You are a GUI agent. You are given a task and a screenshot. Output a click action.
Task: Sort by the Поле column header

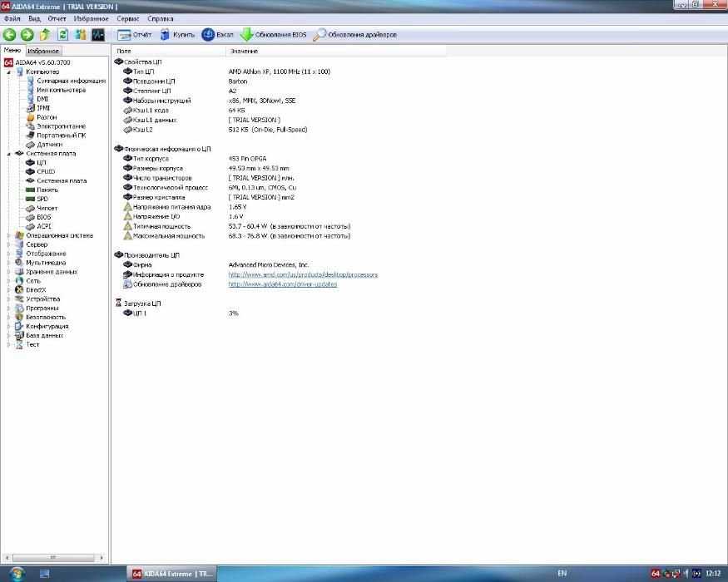(x=169, y=51)
